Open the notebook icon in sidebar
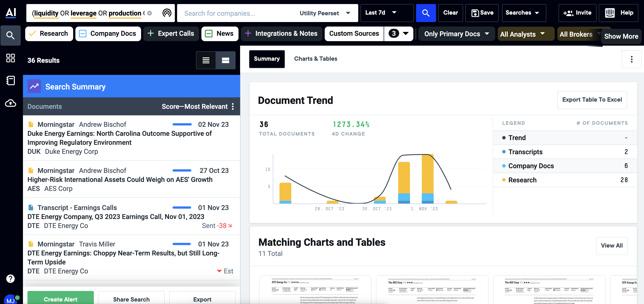The image size is (644, 304). [10, 80]
